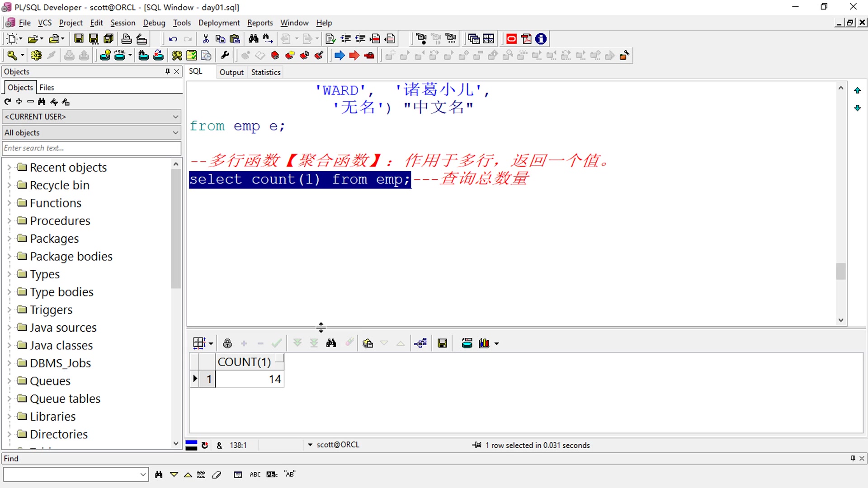Select All objects dropdown filter
Viewport: 868px width, 488px height.
(x=91, y=132)
